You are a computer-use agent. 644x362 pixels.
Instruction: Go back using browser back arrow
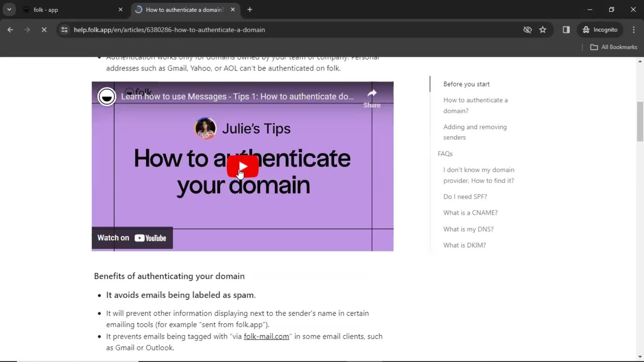coord(10,30)
